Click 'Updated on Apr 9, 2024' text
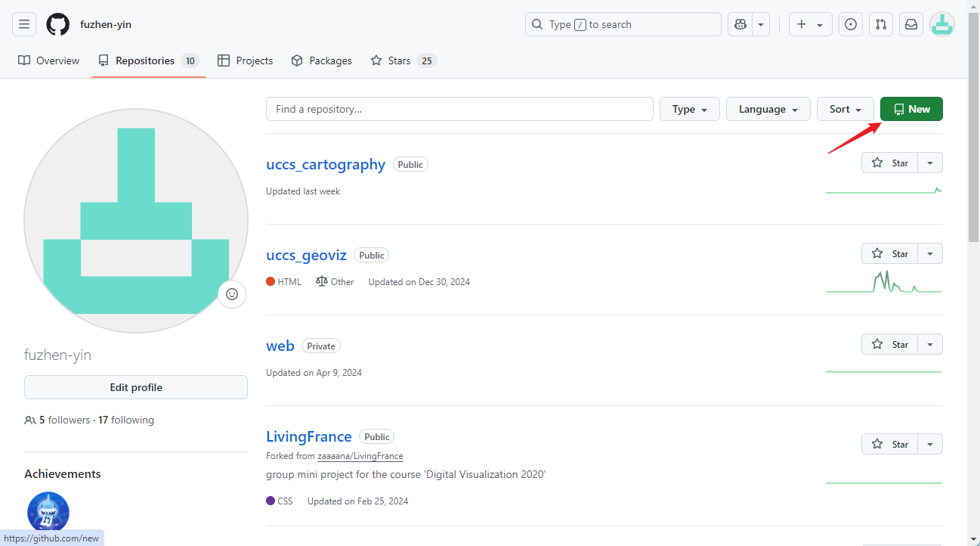980x546 pixels. point(314,372)
